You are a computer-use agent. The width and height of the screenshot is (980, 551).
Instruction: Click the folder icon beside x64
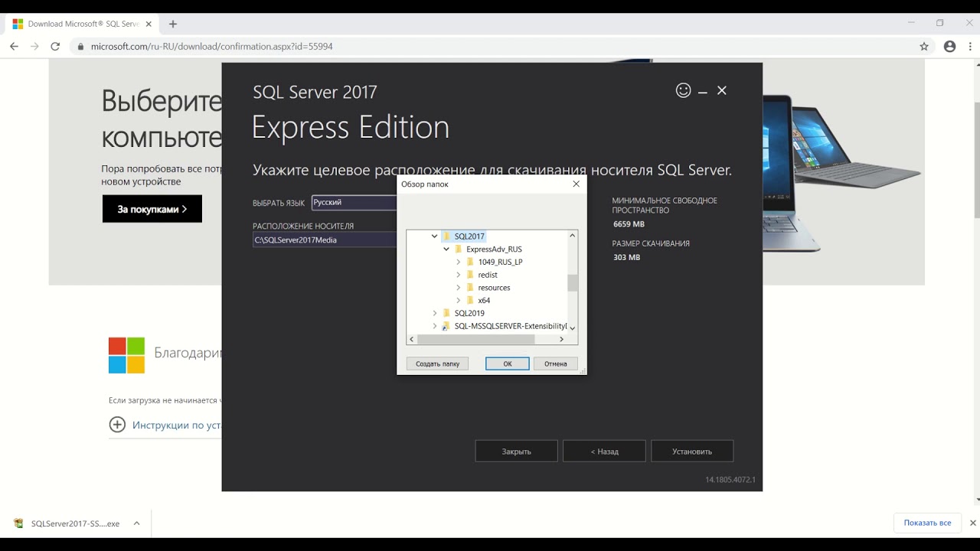coord(470,301)
